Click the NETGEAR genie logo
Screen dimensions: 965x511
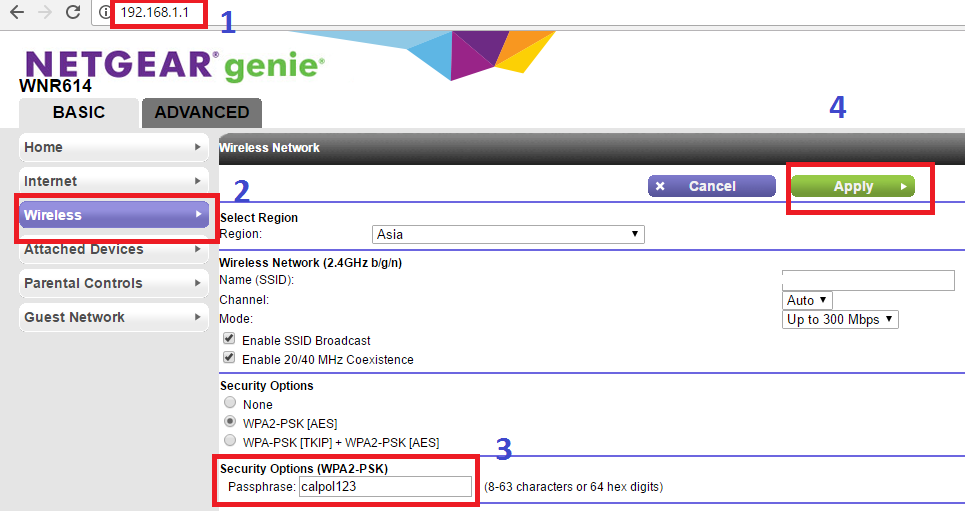[x=175, y=65]
